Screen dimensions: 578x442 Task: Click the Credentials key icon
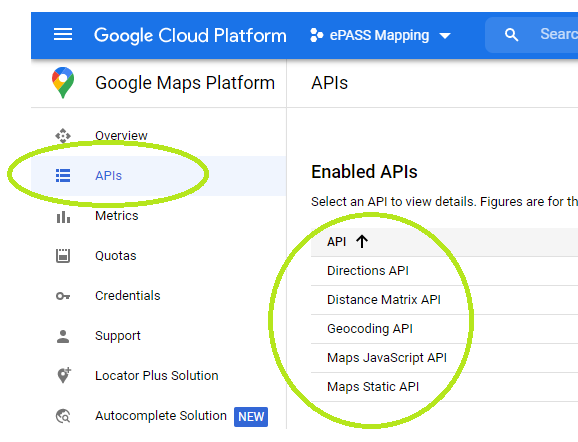click(63, 296)
